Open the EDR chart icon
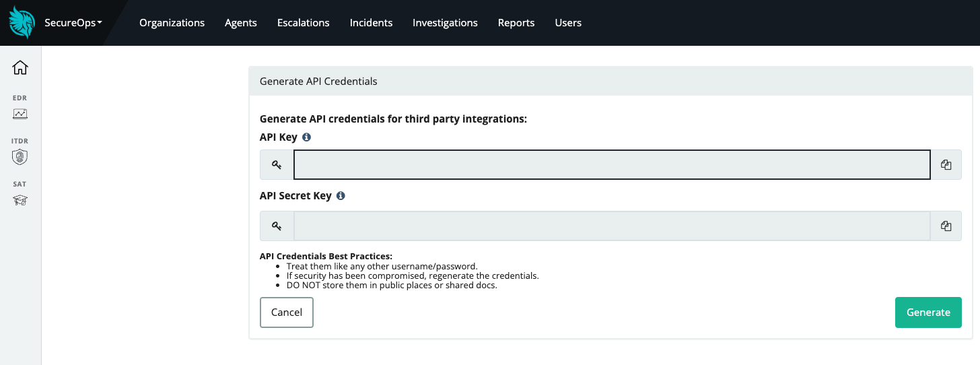 (20, 114)
